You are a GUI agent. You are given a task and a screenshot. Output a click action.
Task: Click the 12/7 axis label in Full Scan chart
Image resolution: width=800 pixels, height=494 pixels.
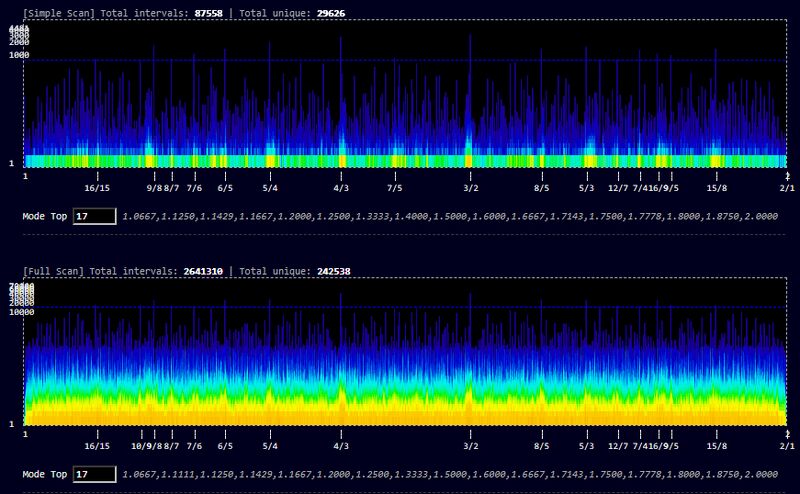618,447
